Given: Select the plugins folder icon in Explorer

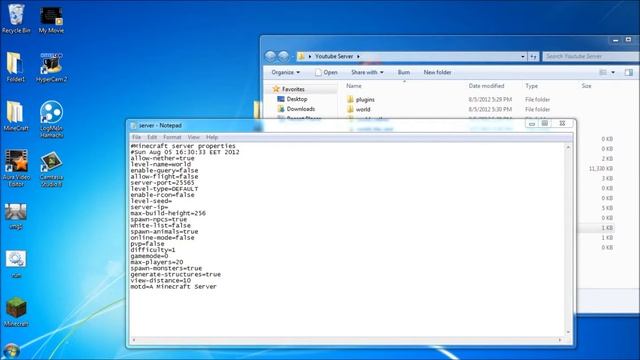Looking at the screenshot, I should [350, 99].
